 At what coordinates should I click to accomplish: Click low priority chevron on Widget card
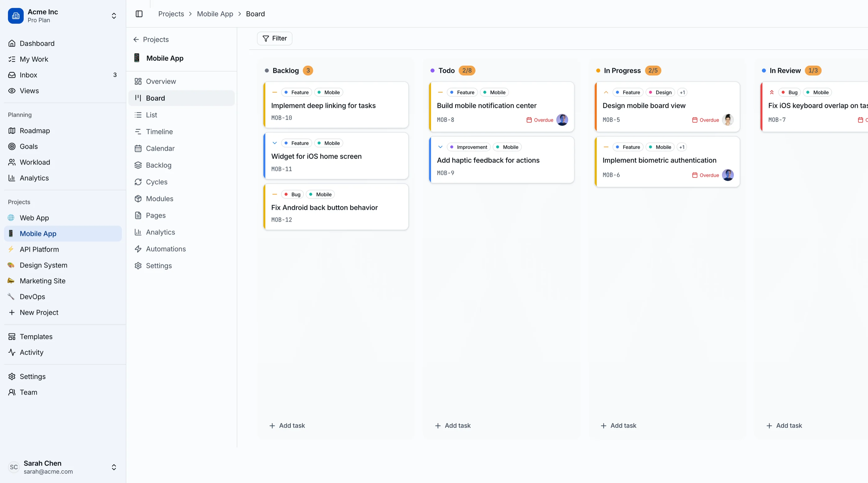click(x=275, y=143)
